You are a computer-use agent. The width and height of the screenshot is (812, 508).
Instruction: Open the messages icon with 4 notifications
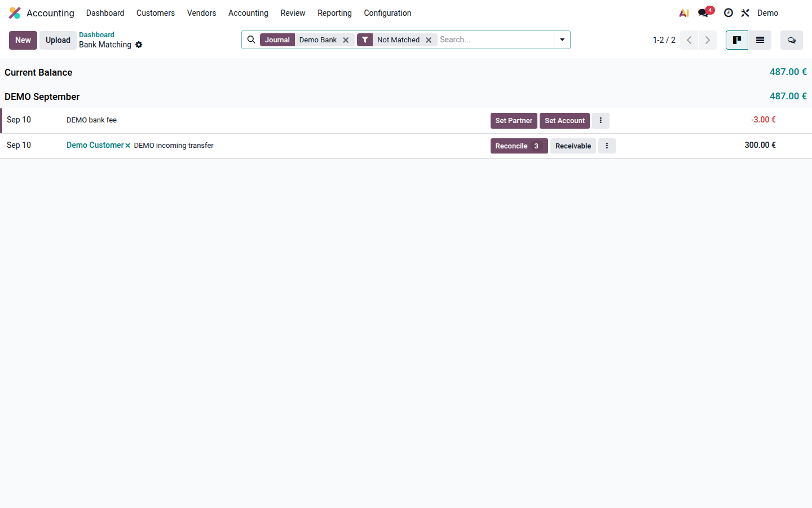coord(704,12)
